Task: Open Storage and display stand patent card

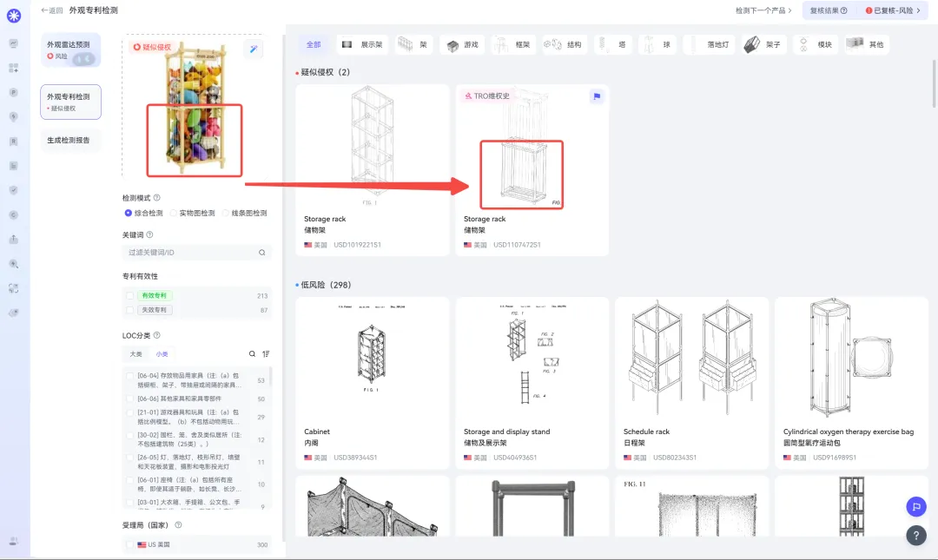Action: (x=532, y=383)
